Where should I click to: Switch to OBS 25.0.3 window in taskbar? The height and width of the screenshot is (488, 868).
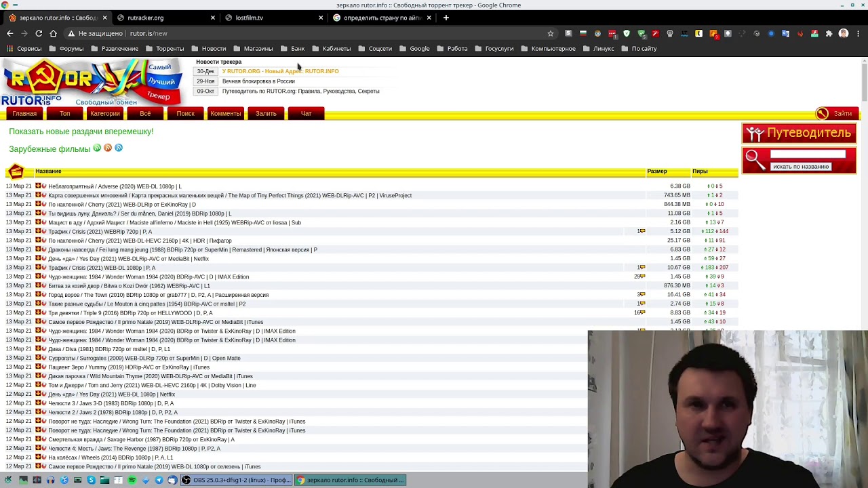[x=237, y=480]
